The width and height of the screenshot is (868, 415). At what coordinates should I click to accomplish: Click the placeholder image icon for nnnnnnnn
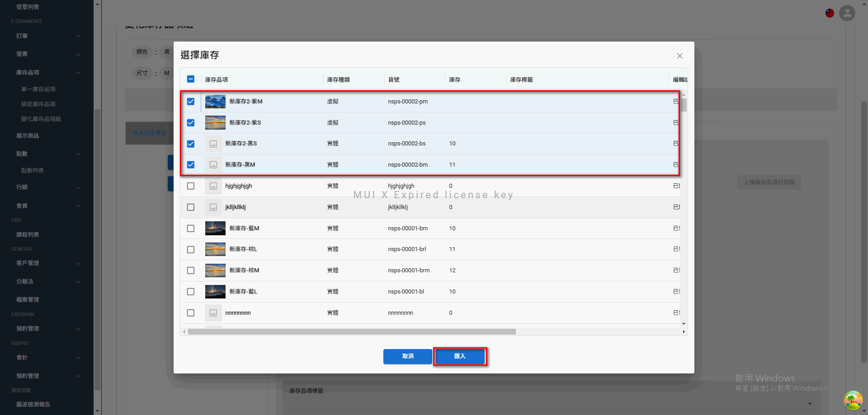pos(213,313)
